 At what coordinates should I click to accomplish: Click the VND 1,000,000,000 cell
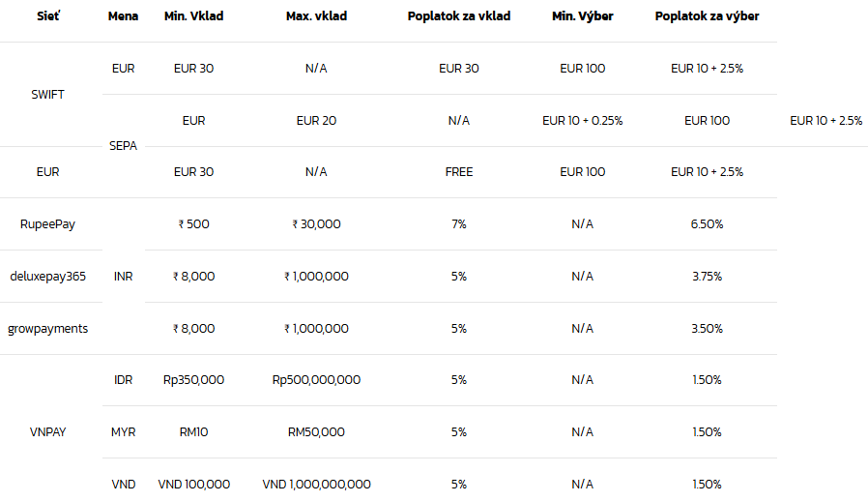316,485
